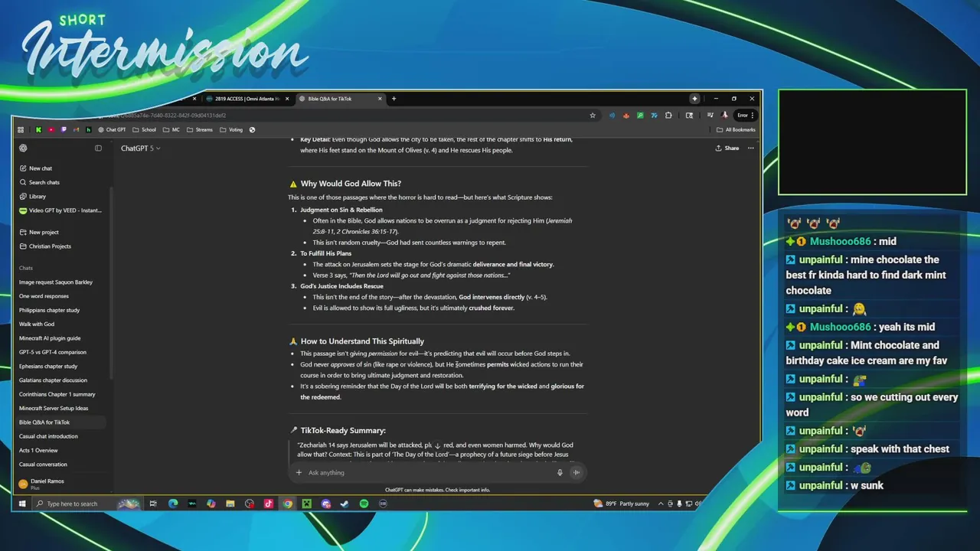
Task: Show hidden system tray icons chevron
Action: tap(661, 504)
